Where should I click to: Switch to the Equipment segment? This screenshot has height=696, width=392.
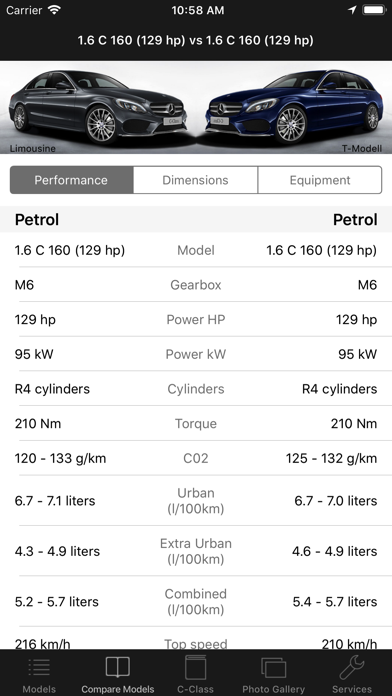[320, 180]
